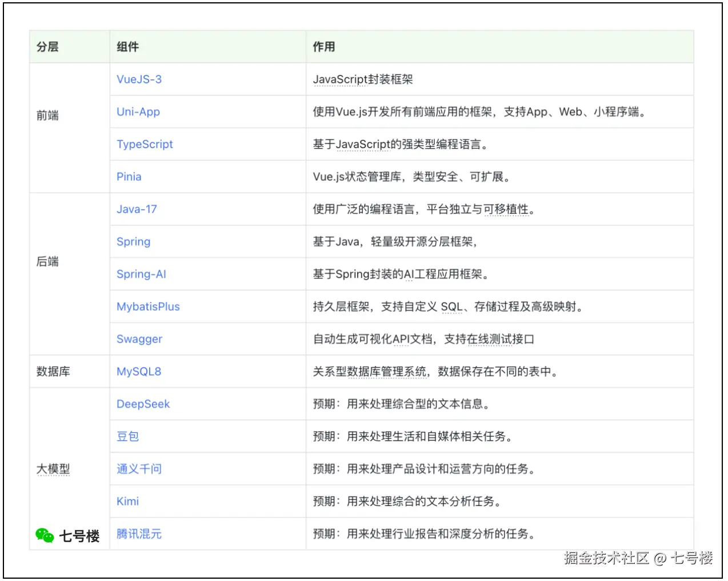Open the 腾讯混元 link
728x581 pixels.
(139, 534)
